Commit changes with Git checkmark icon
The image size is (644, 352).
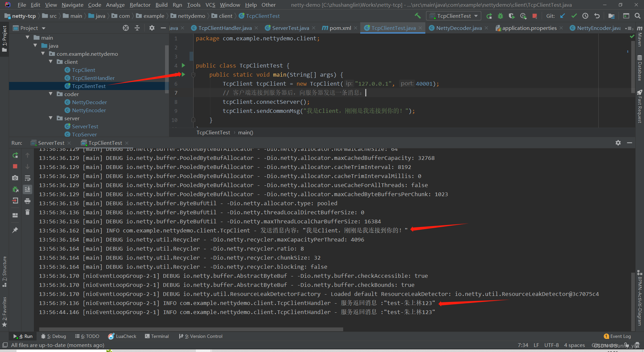tap(574, 16)
